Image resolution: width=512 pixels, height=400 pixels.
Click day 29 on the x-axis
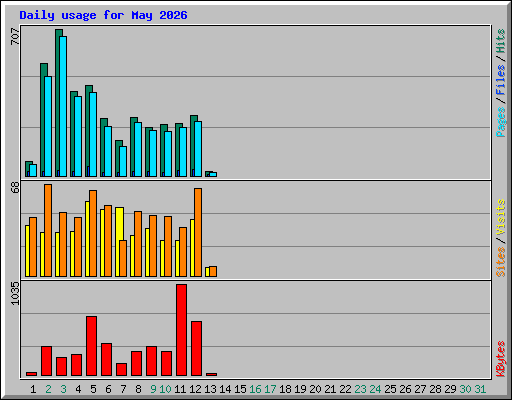pyautogui.click(x=450, y=389)
